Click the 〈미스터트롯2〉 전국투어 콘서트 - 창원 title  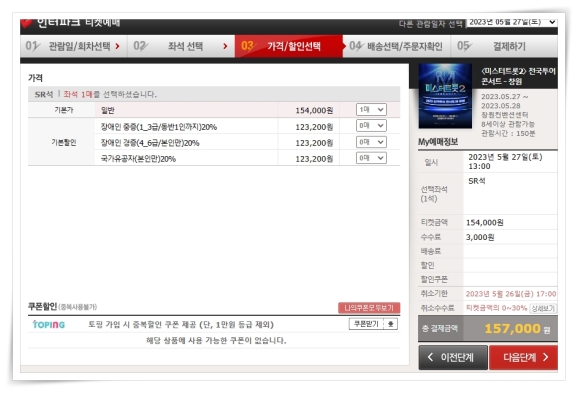click(518, 76)
